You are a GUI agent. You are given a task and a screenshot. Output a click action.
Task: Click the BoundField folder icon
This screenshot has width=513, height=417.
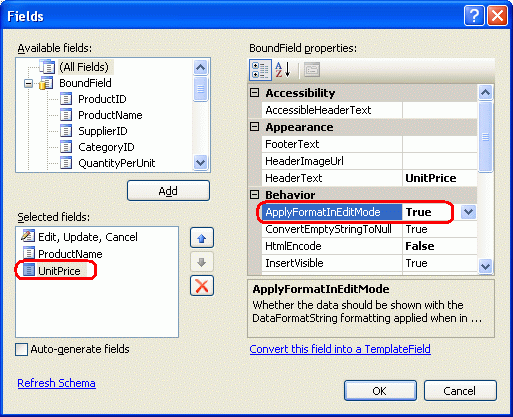[46, 83]
